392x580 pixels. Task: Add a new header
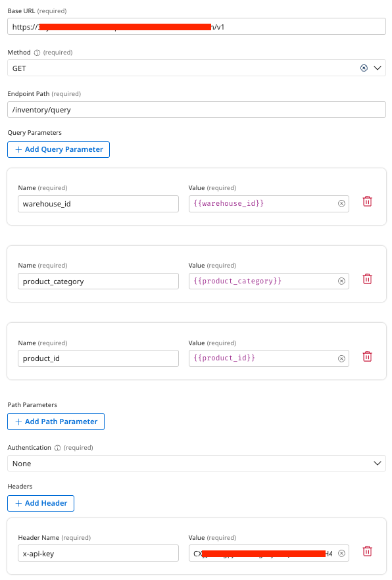pyautogui.click(x=41, y=503)
